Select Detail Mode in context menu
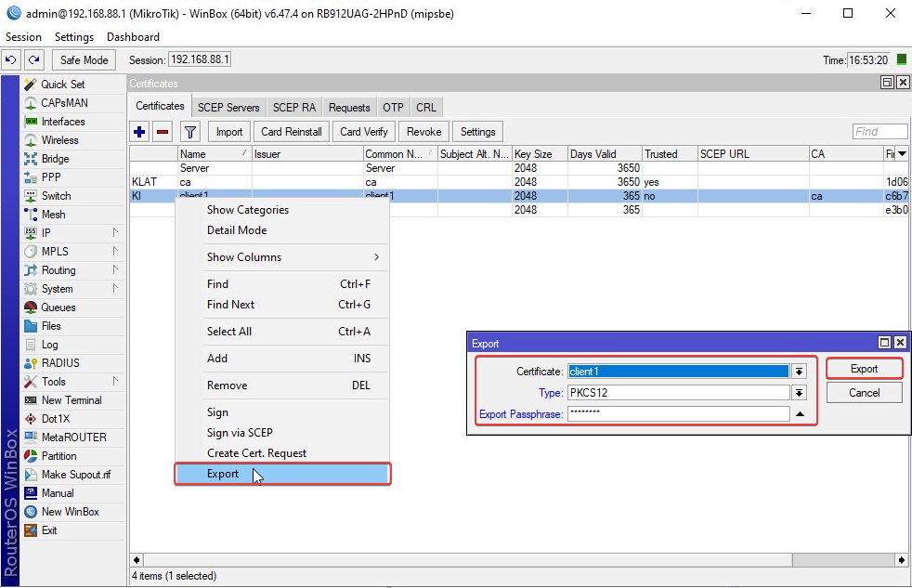The width and height of the screenshot is (912, 588). 282,230
